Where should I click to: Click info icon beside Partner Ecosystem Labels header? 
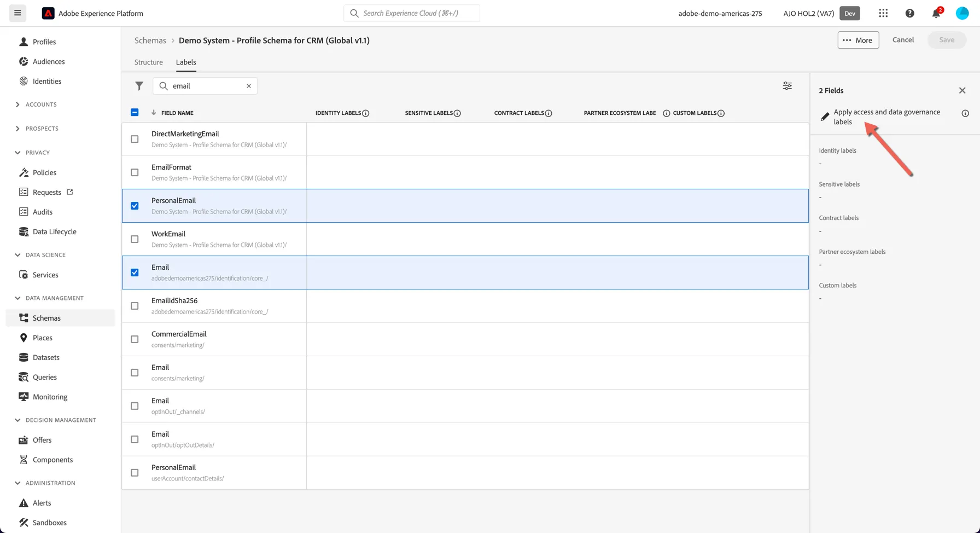click(x=666, y=113)
